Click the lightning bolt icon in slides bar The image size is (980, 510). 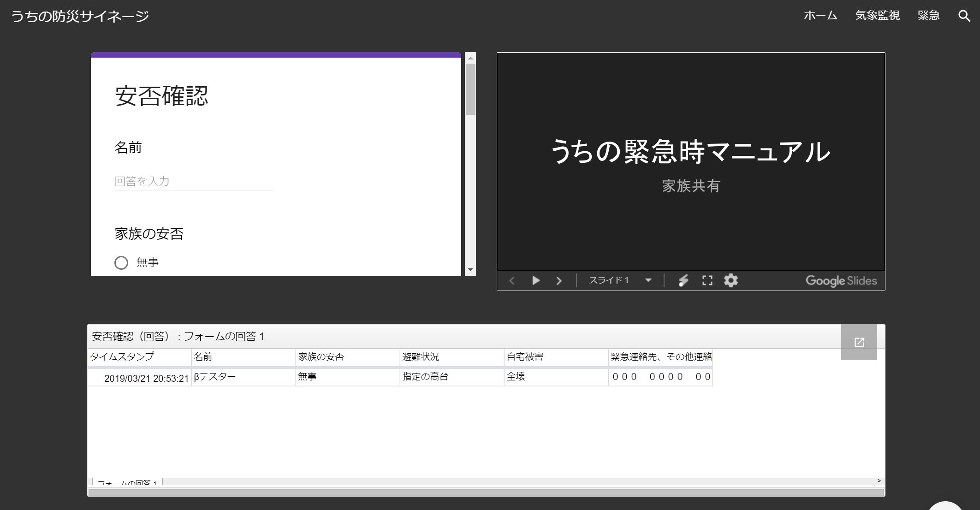(683, 280)
